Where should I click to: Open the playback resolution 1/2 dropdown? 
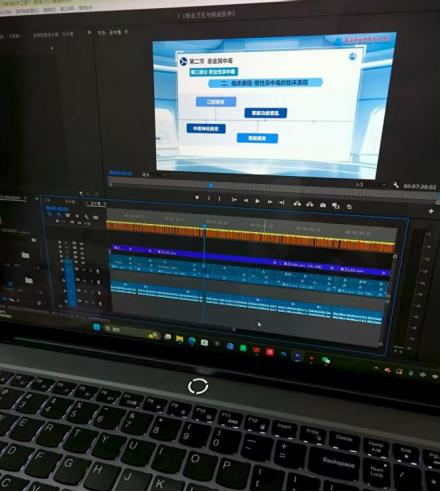(359, 184)
